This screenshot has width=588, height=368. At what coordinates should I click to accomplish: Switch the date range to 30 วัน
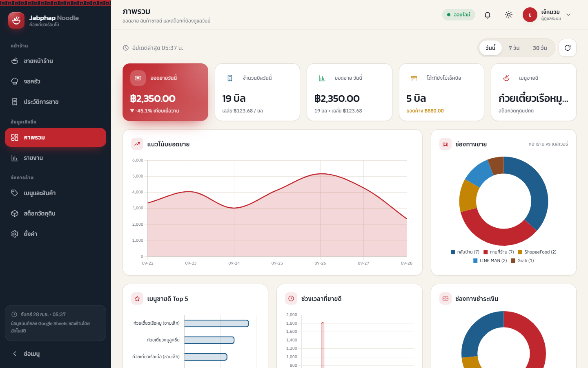540,48
